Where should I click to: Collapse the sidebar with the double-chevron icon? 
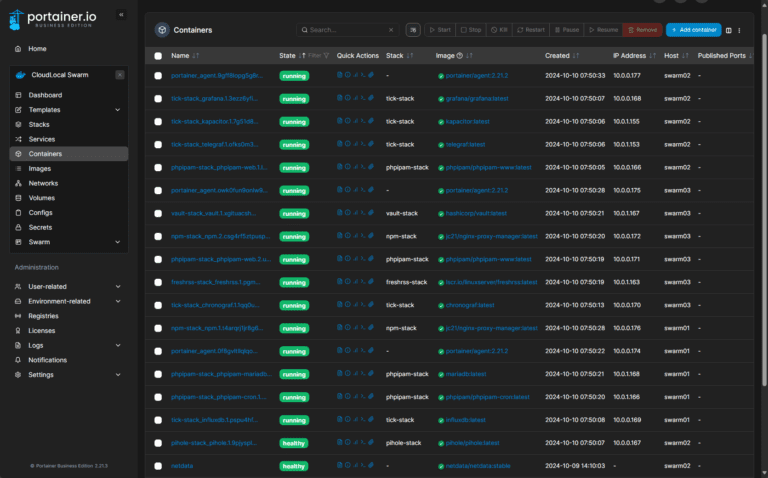[121, 15]
